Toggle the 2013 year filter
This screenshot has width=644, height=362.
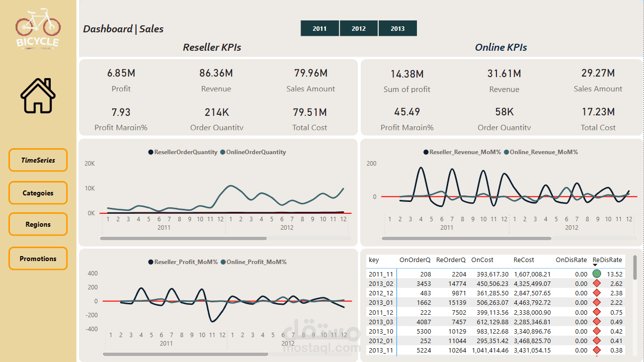tap(398, 28)
